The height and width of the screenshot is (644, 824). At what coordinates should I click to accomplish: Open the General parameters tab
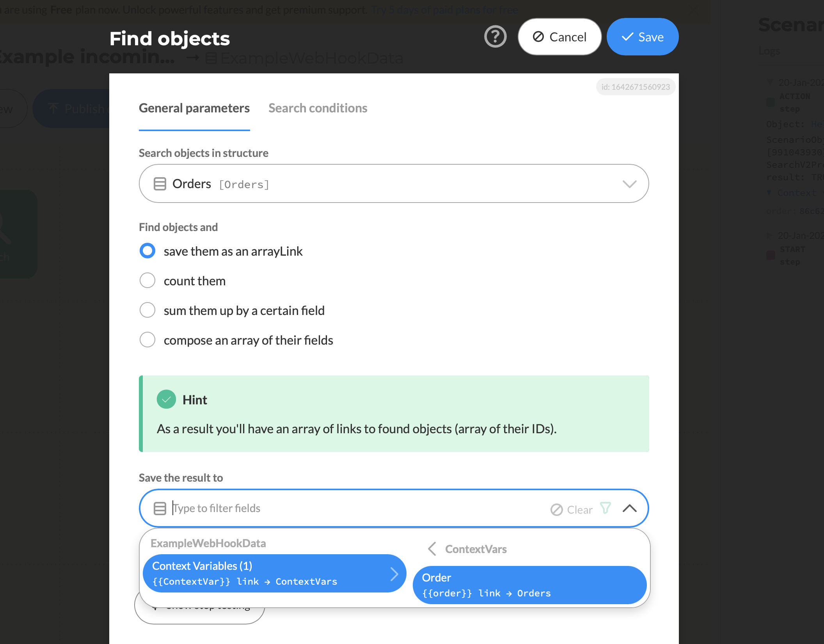194,108
